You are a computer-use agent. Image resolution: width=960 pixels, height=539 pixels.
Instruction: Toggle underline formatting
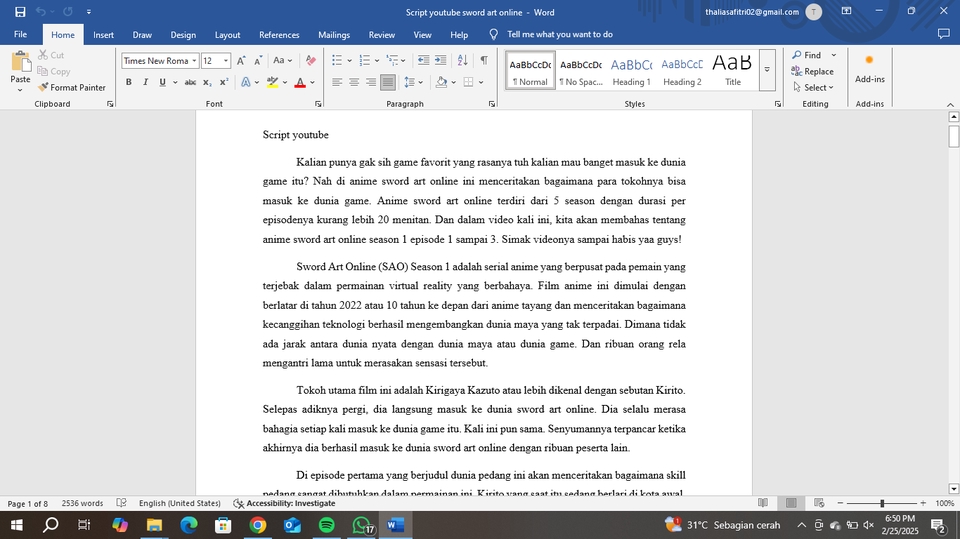click(x=162, y=82)
